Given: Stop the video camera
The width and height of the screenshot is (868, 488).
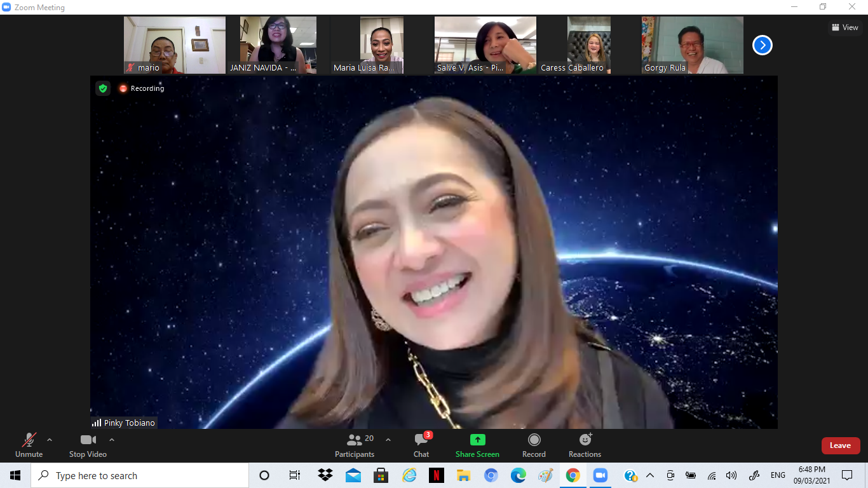Looking at the screenshot, I should (x=88, y=445).
